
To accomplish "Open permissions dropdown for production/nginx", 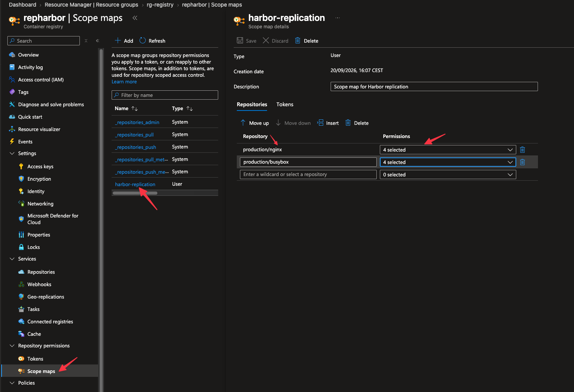I will click(448, 150).
